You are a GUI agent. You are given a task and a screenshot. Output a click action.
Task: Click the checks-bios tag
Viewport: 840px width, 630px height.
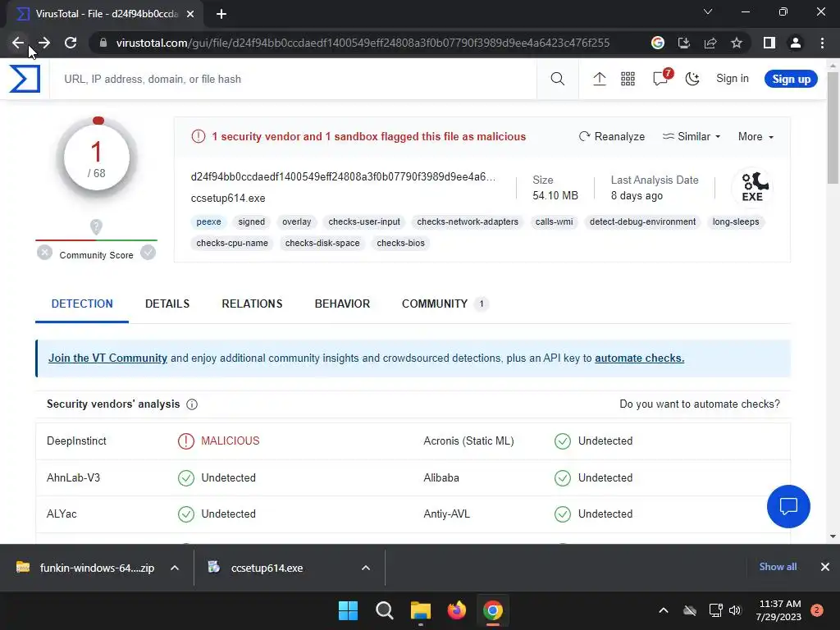pos(400,243)
